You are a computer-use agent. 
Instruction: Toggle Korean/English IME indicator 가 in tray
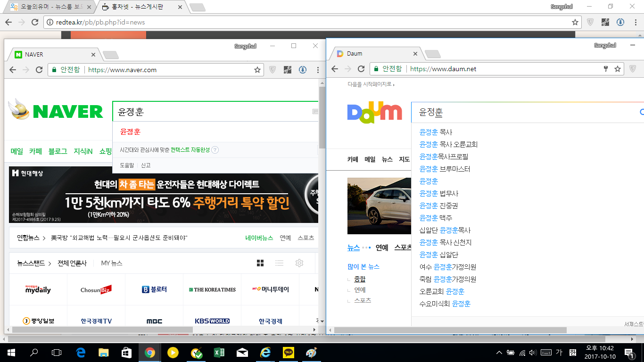559,353
